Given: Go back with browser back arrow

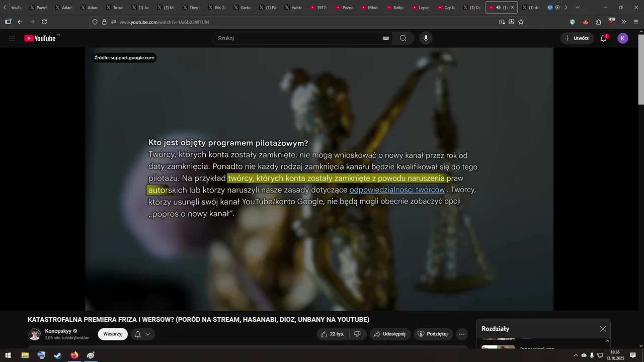Looking at the screenshot, I should pos(20,22).
